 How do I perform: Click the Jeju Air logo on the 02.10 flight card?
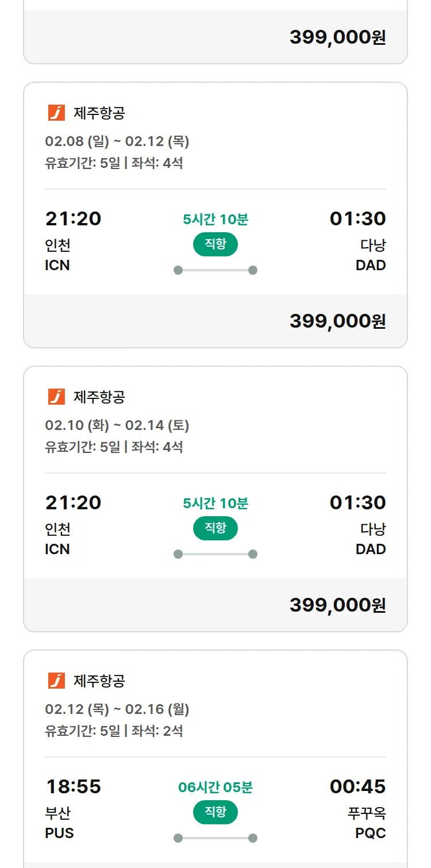[x=56, y=397]
